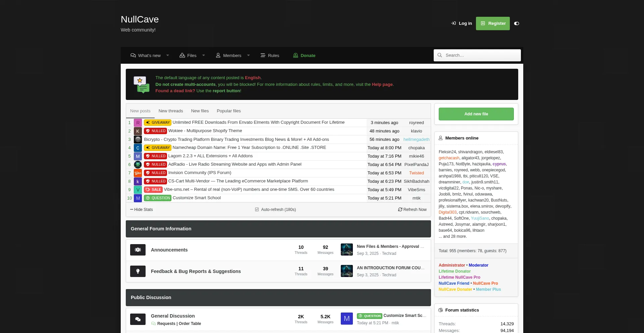644x333 pixels.
Task: Click the green Add new file button
Action: [x=476, y=114]
